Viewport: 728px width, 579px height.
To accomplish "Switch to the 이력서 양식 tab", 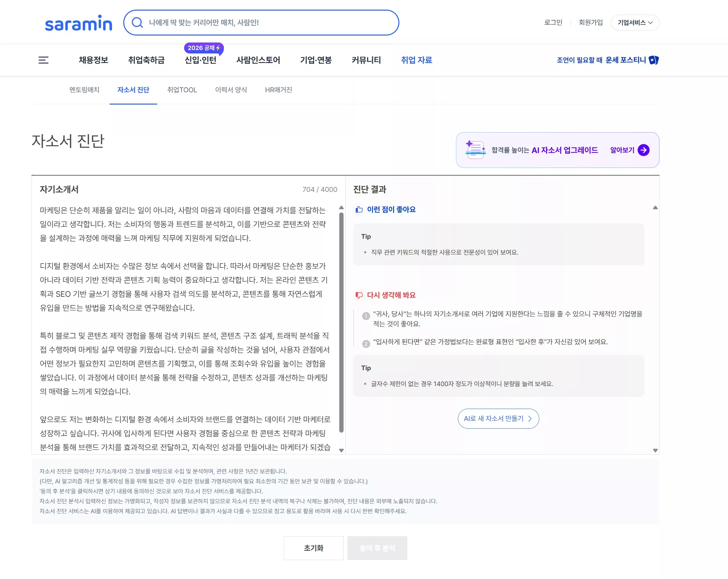I will (x=231, y=90).
